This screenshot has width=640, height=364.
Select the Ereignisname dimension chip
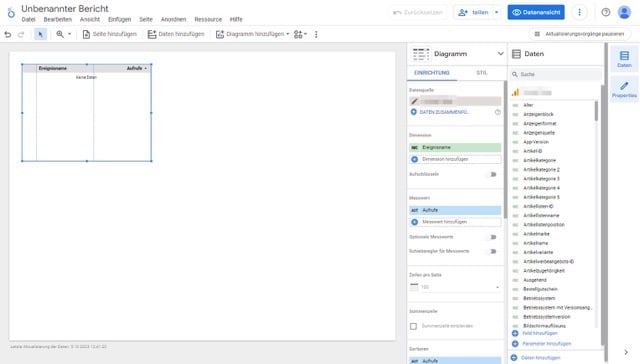coord(455,147)
